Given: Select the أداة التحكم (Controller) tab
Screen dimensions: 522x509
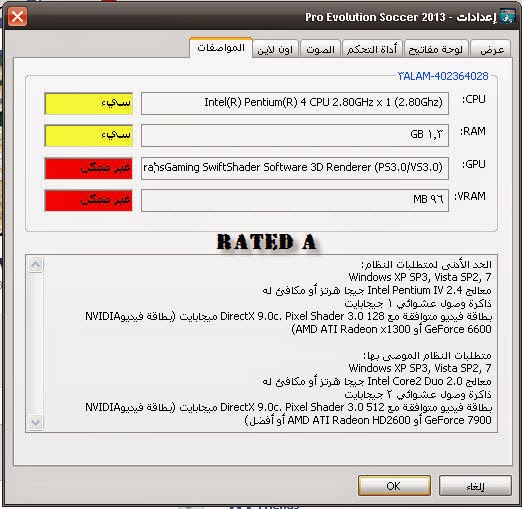Looking at the screenshot, I should [x=372, y=49].
